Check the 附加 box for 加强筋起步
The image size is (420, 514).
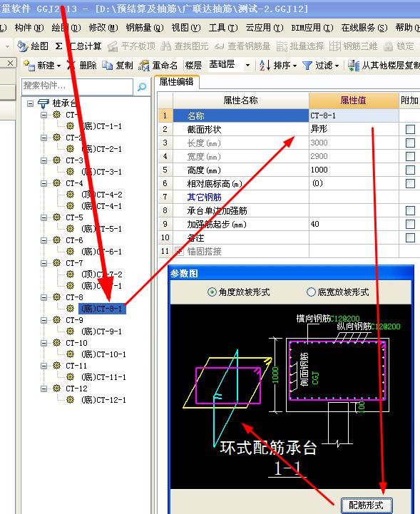[x=410, y=224]
